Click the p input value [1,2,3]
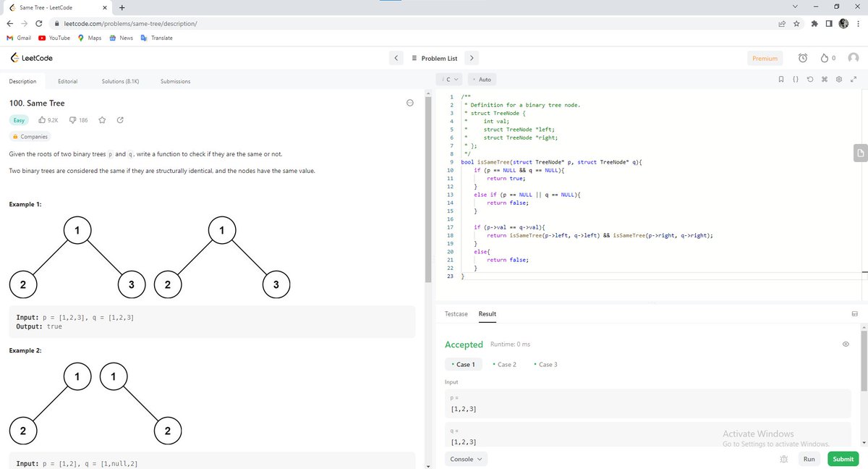The image size is (868, 469). point(463,409)
